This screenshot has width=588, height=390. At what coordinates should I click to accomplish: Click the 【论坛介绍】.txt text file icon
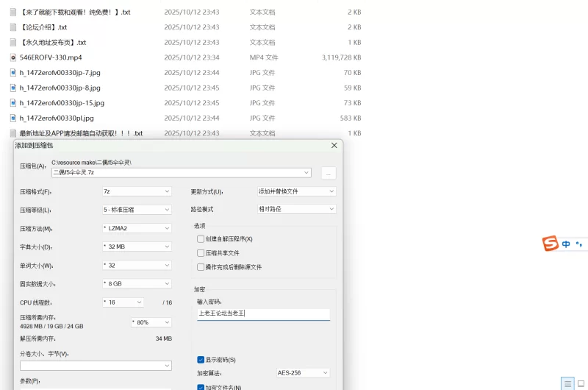click(x=13, y=27)
